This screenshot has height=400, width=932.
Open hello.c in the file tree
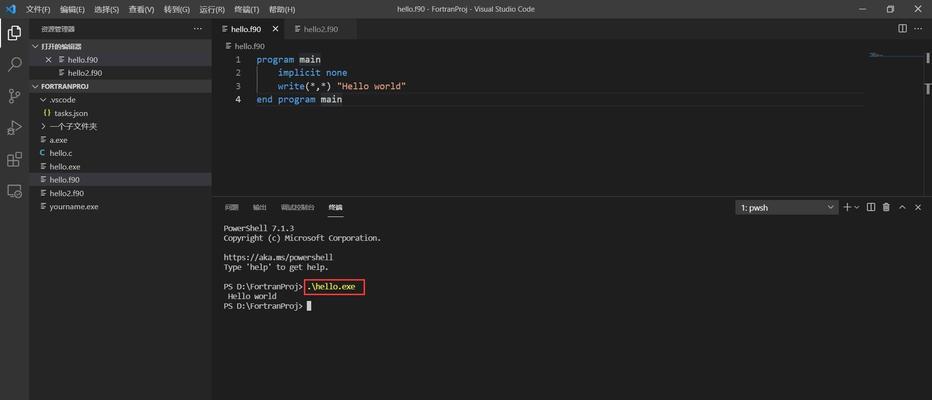point(121,153)
